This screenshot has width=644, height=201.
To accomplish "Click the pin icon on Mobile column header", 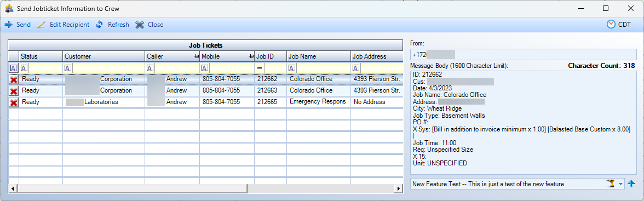I will tap(251, 56).
